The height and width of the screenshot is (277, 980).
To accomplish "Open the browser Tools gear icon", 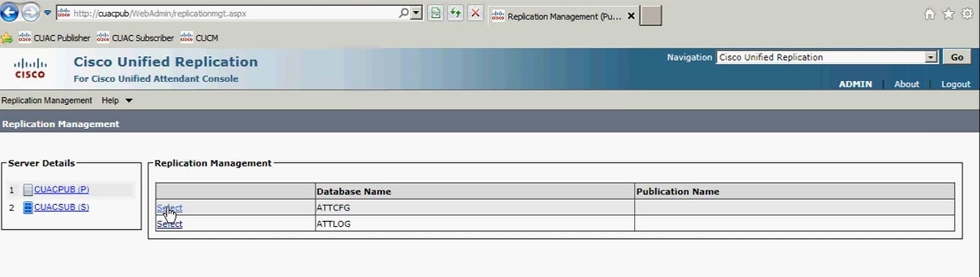I will click(968, 14).
